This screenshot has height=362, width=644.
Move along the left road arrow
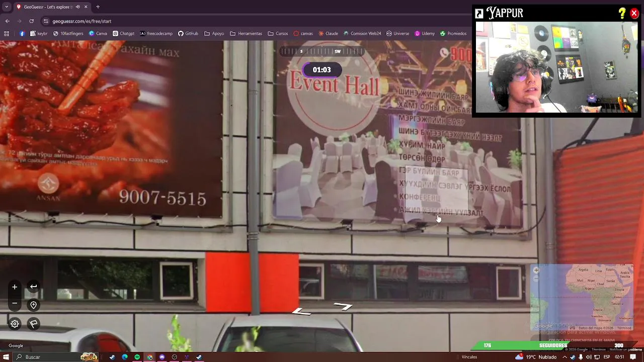[x=301, y=312]
